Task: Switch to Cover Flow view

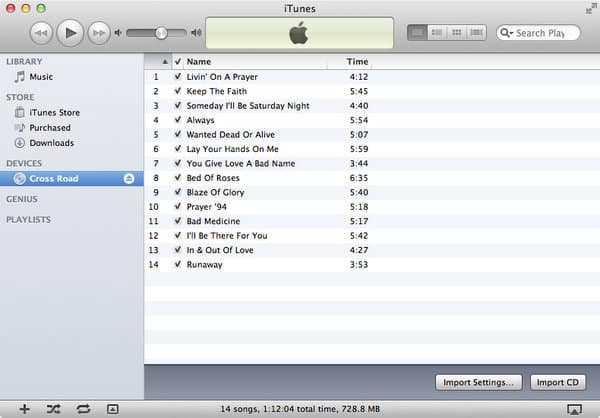Action: tap(476, 33)
